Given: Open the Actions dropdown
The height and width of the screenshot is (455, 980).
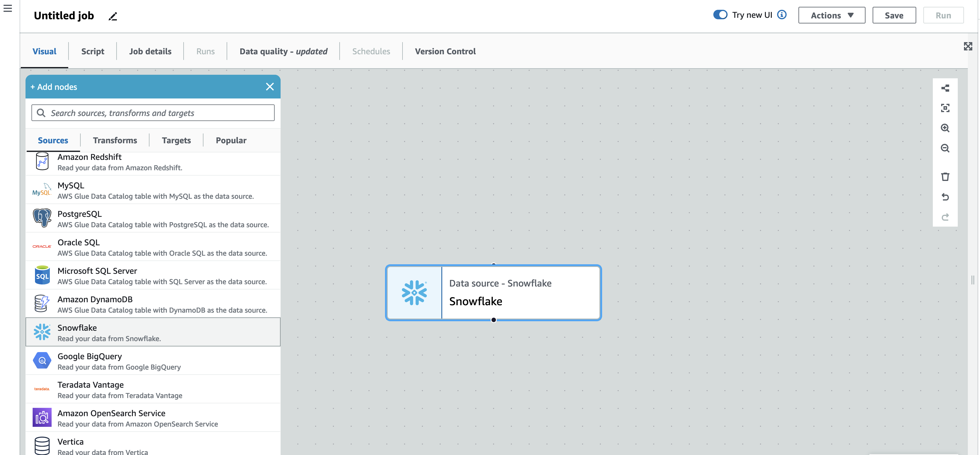Looking at the screenshot, I should (832, 15).
